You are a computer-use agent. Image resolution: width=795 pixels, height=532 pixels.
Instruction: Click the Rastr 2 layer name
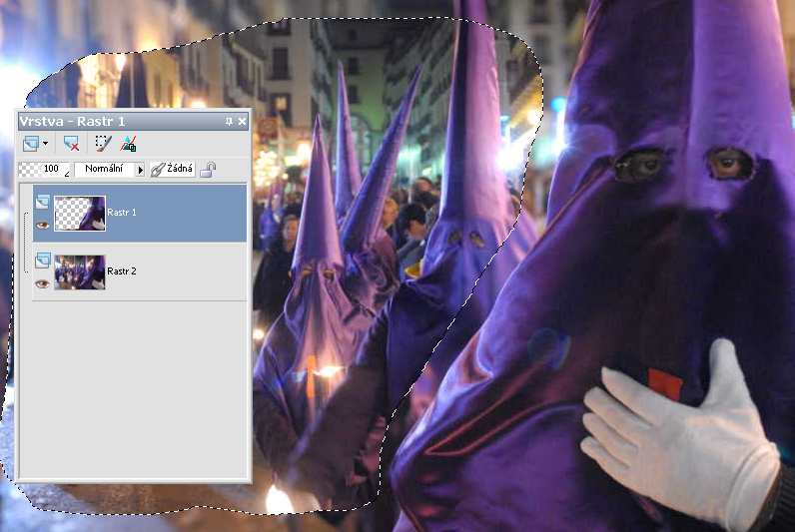pos(122,271)
